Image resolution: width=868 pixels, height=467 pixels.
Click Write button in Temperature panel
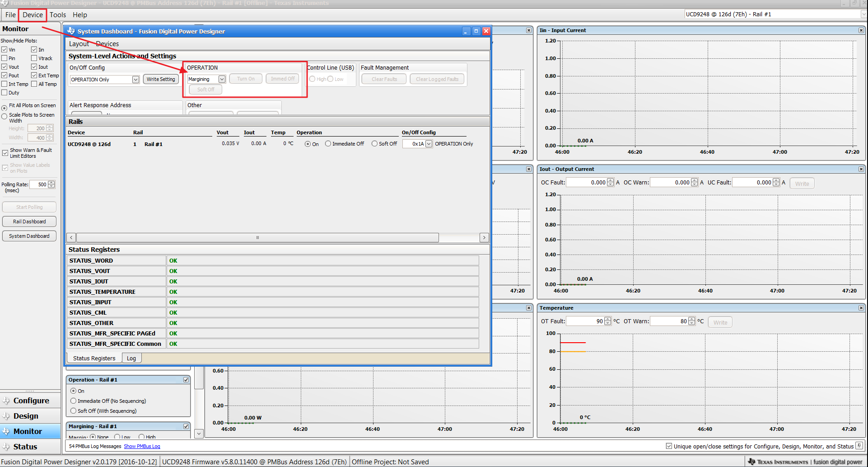coord(720,322)
